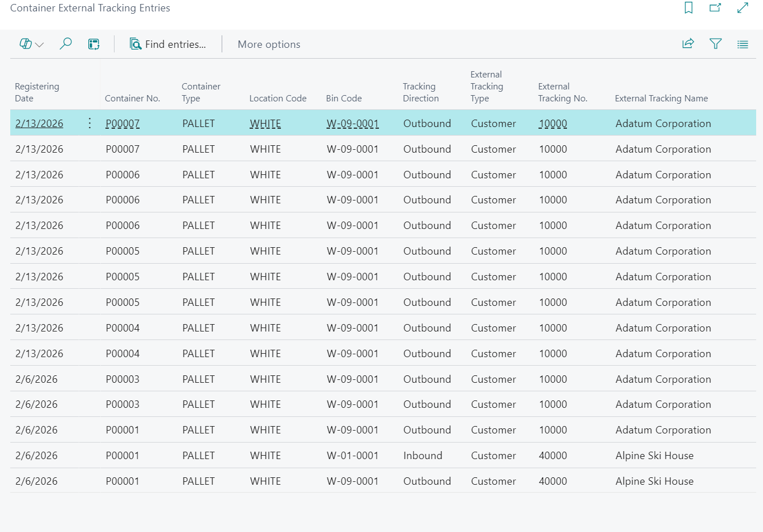763x532 pixels.
Task: Open external tracking no. 10000 link in first row
Action: tap(553, 124)
